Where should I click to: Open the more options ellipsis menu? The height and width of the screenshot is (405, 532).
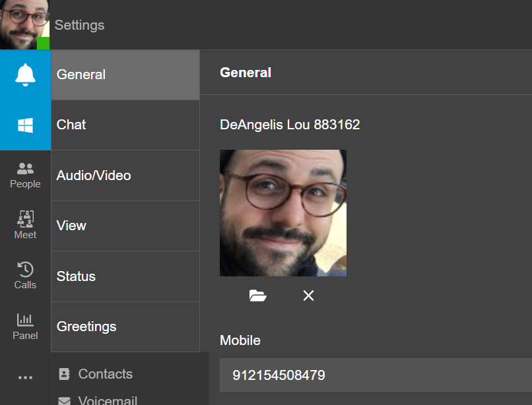26,377
